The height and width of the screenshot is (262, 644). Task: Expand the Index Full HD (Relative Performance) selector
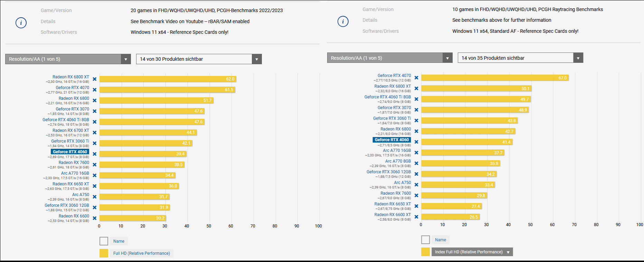pyautogui.click(x=472, y=252)
